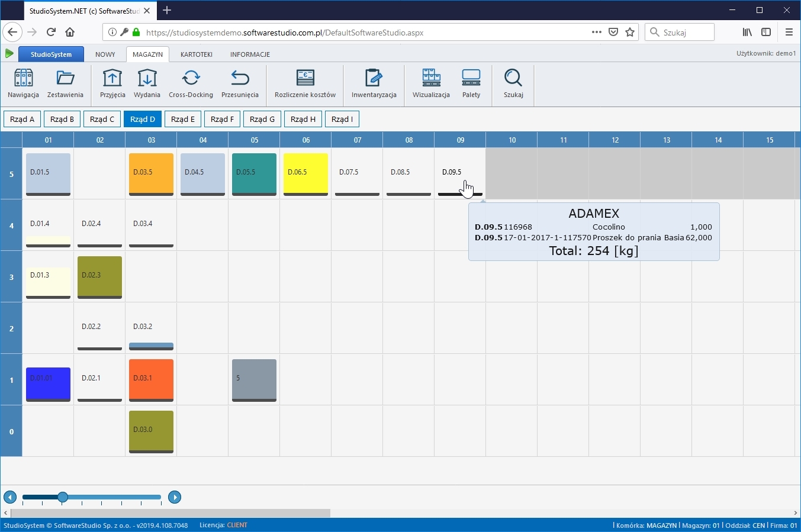Open the Przyjęcia (goods receipt) tool
The image size is (801, 532).
[x=112, y=84]
